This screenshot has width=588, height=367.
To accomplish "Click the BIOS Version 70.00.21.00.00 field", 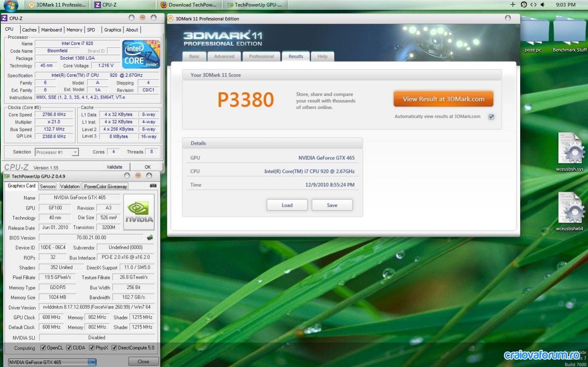I will tap(91, 237).
